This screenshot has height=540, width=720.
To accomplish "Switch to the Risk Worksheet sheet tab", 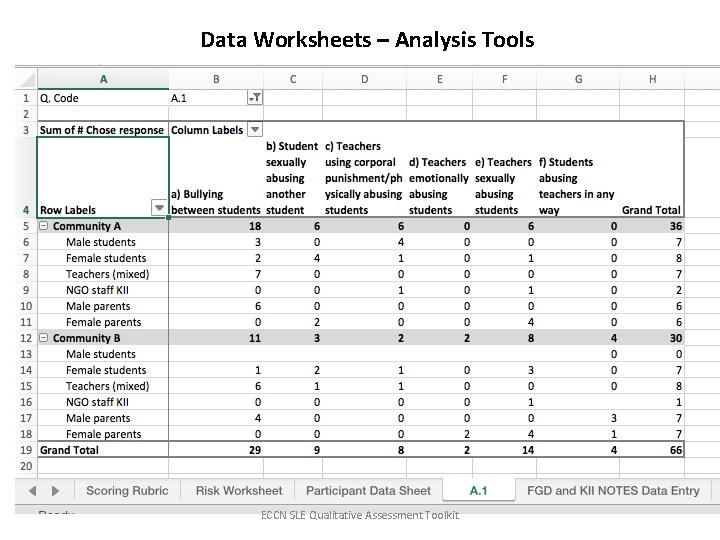I will click(239, 491).
